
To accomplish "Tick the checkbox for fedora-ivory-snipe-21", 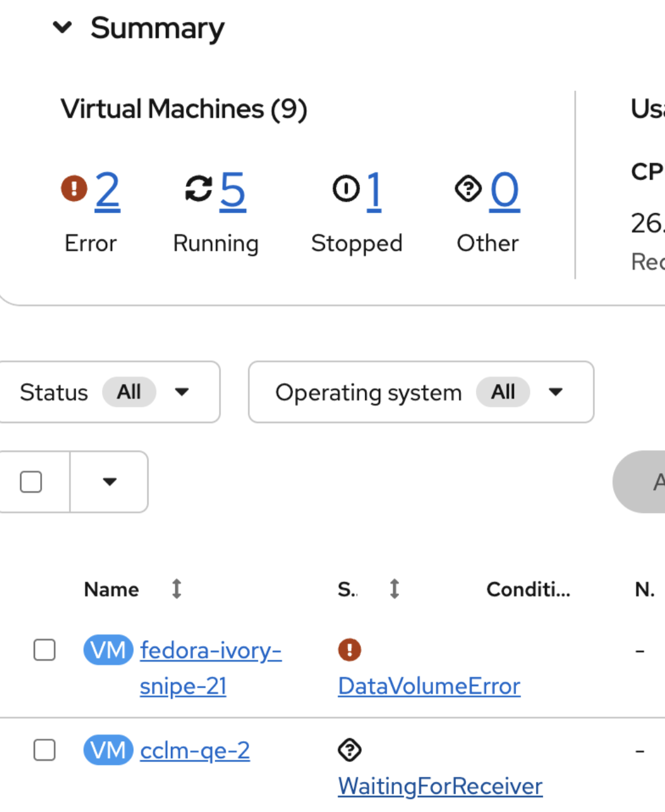I will 44,650.
